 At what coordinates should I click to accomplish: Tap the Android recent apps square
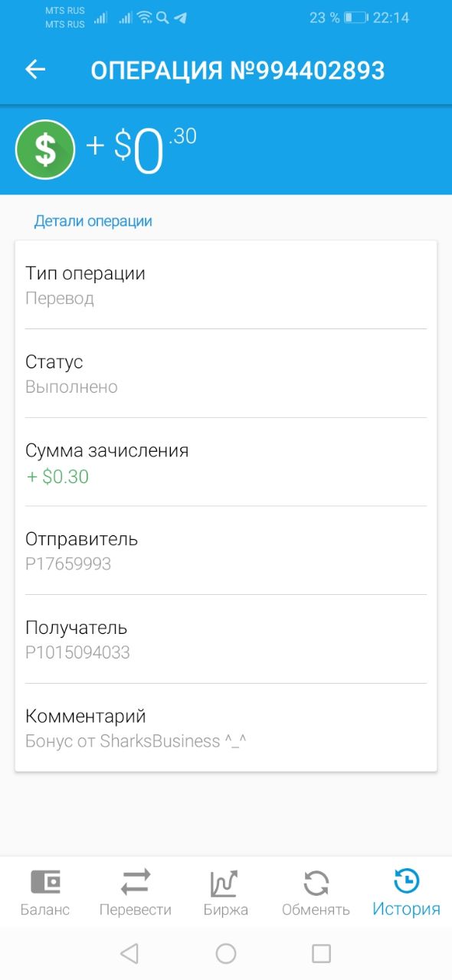coord(322,953)
